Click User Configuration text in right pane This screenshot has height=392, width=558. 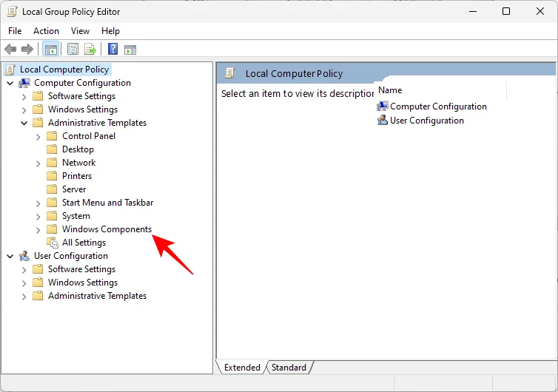tap(427, 121)
